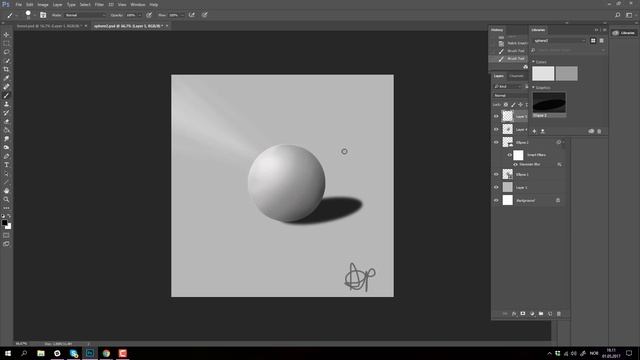
Task: Select the Eyedropper tool
Action: 6,78
